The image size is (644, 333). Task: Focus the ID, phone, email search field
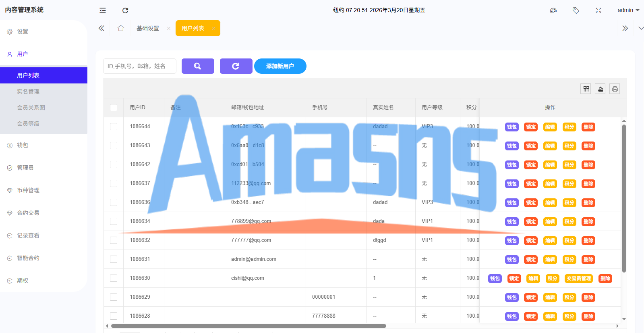point(140,66)
